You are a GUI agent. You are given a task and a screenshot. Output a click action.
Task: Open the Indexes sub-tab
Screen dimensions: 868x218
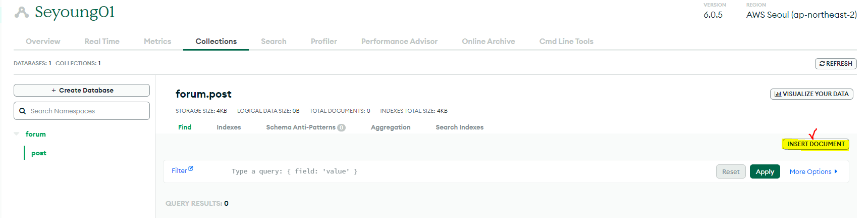click(229, 127)
